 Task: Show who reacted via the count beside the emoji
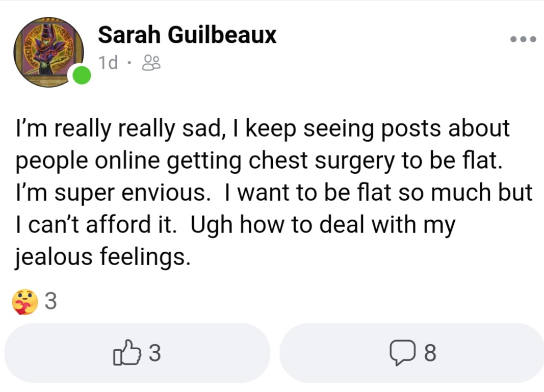point(50,301)
